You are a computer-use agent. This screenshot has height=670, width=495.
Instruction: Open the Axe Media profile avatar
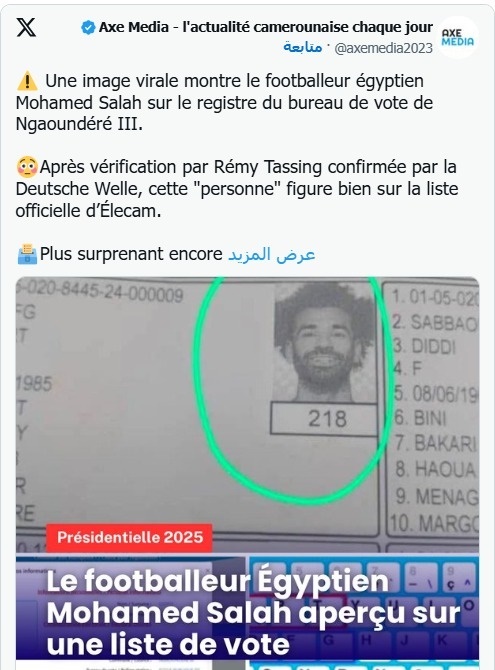click(x=457, y=37)
